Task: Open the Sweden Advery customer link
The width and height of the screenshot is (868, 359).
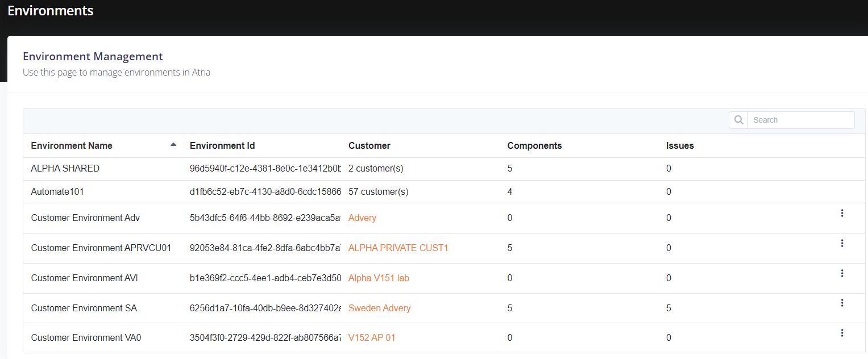Action: (379, 308)
